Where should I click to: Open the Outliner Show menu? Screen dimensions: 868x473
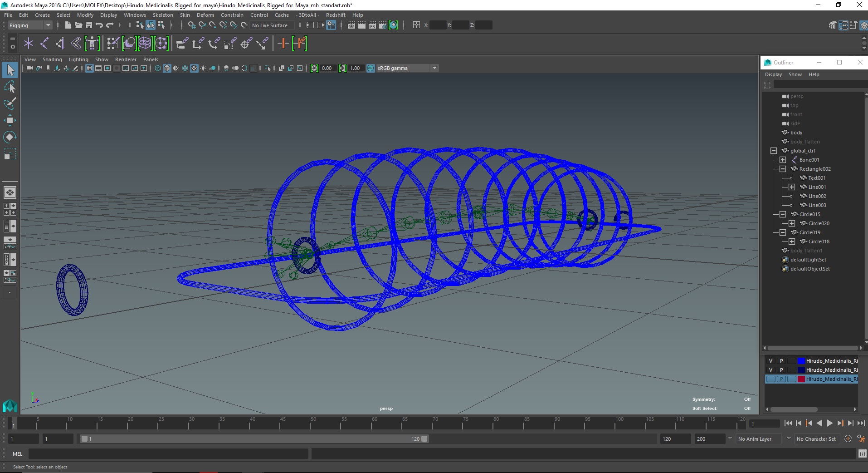[x=795, y=74]
